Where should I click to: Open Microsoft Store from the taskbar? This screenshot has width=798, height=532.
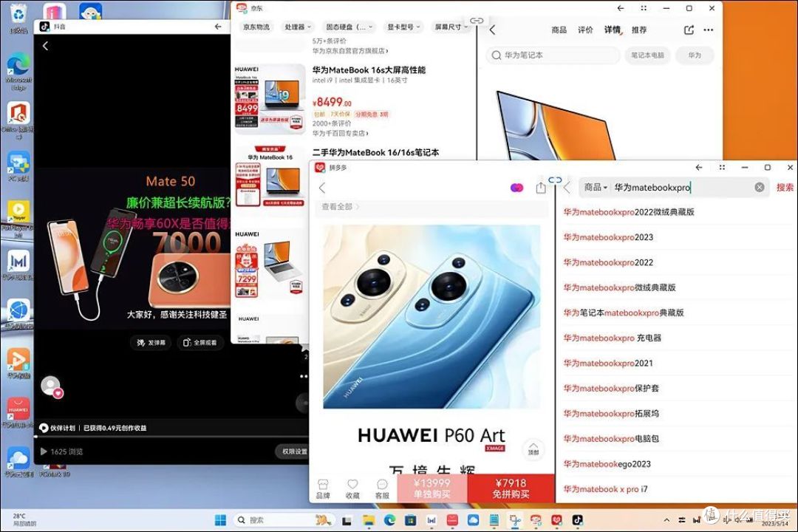tap(410, 519)
